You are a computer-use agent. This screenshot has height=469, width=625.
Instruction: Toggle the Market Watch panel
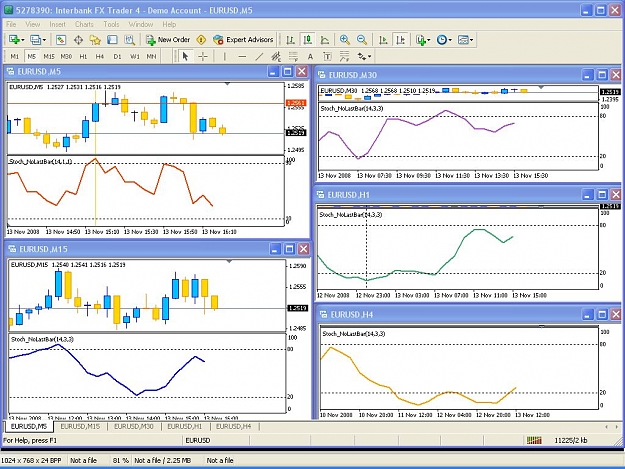pos(61,39)
